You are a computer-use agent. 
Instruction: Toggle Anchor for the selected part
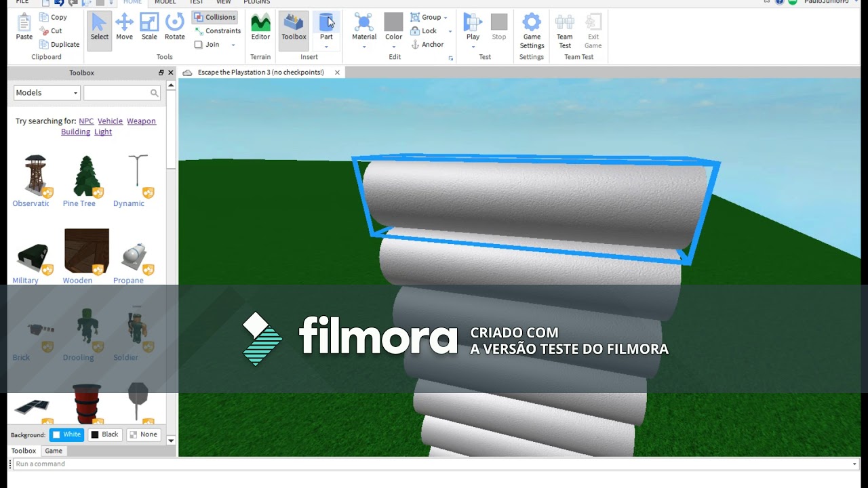click(x=427, y=45)
